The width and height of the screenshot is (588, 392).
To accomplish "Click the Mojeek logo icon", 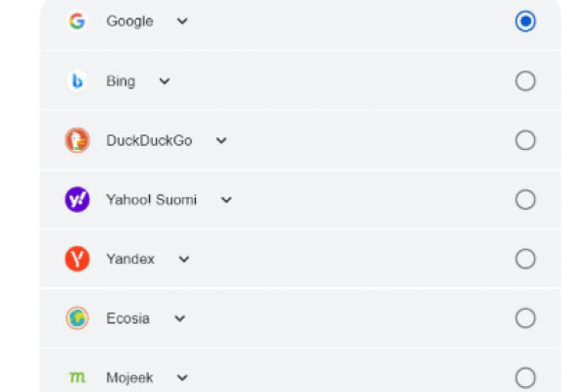I will coord(77,377).
